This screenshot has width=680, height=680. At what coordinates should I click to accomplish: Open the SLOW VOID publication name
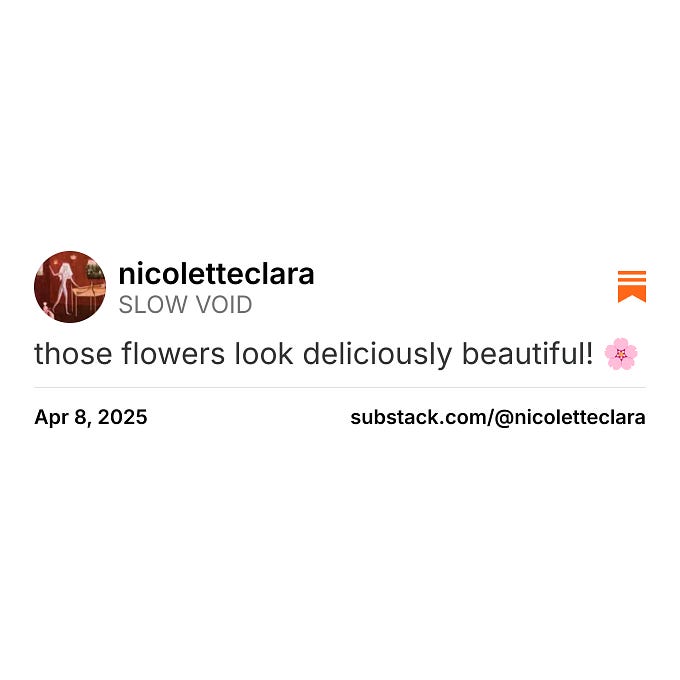click(185, 304)
